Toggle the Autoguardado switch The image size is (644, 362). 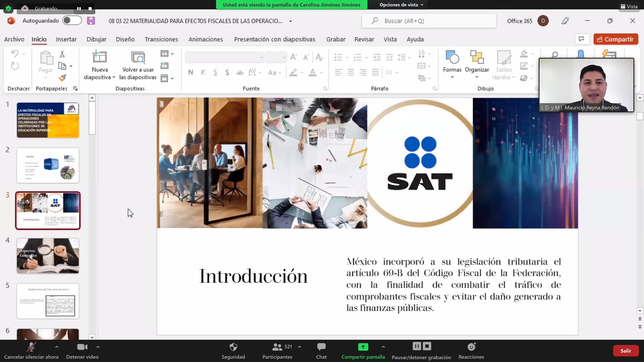tap(72, 21)
